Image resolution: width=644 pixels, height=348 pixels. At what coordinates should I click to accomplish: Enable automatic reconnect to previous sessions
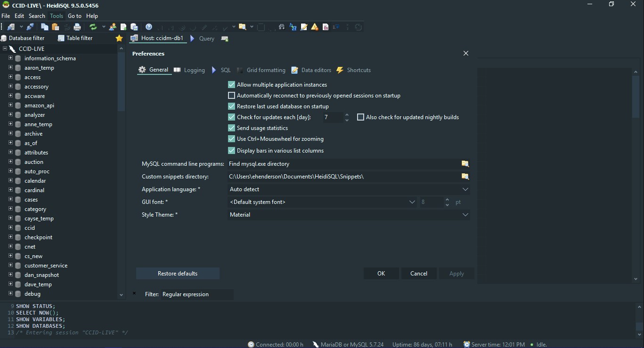click(x=231, y=95)
